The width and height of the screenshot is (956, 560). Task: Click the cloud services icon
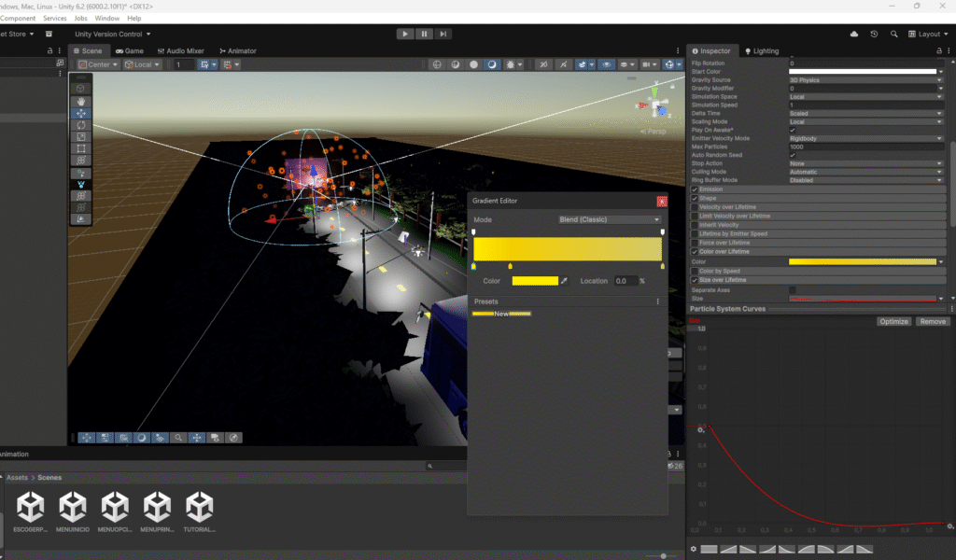853,34
